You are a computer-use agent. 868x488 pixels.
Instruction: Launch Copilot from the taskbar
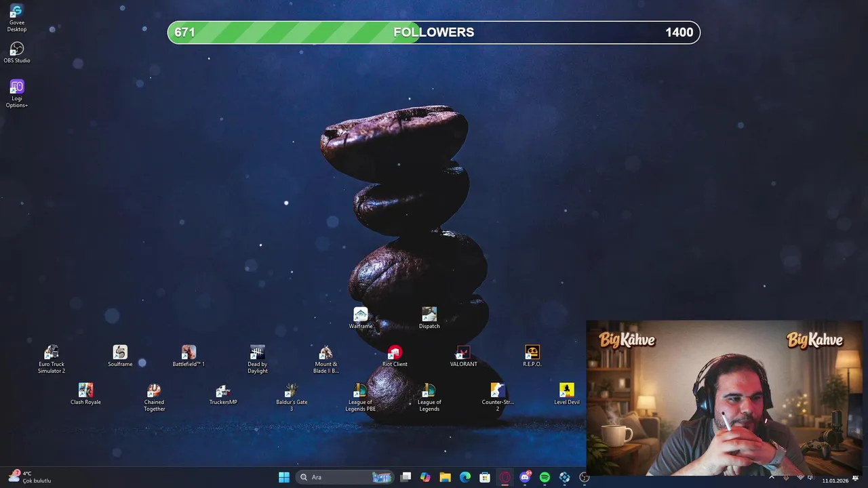tap(425, 477)
